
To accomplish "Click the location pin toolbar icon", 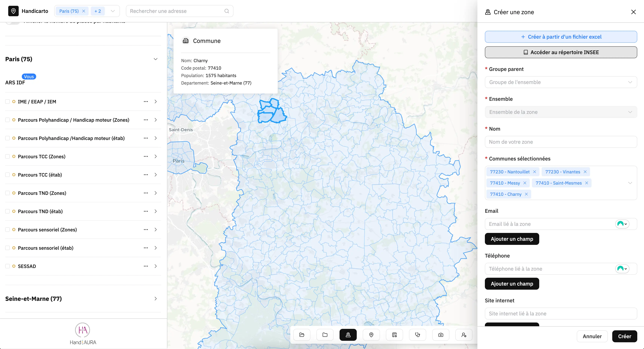I will click(371, 335).
